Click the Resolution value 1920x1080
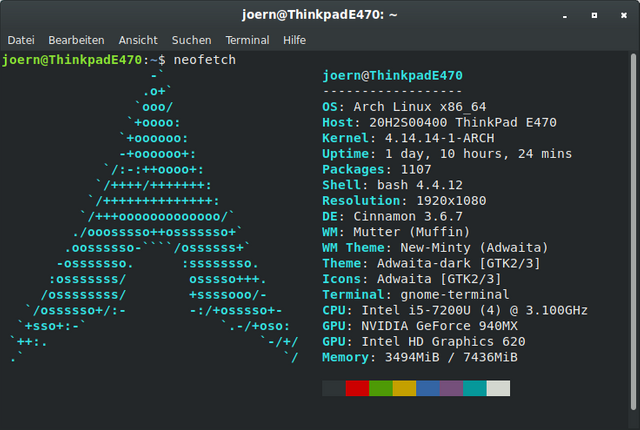 pos(451,201)
